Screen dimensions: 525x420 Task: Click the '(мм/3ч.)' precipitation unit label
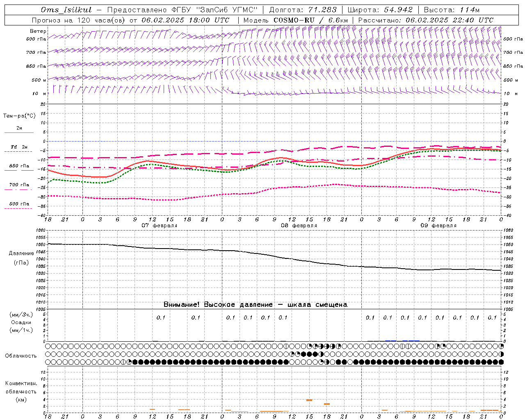click(21, 315)
